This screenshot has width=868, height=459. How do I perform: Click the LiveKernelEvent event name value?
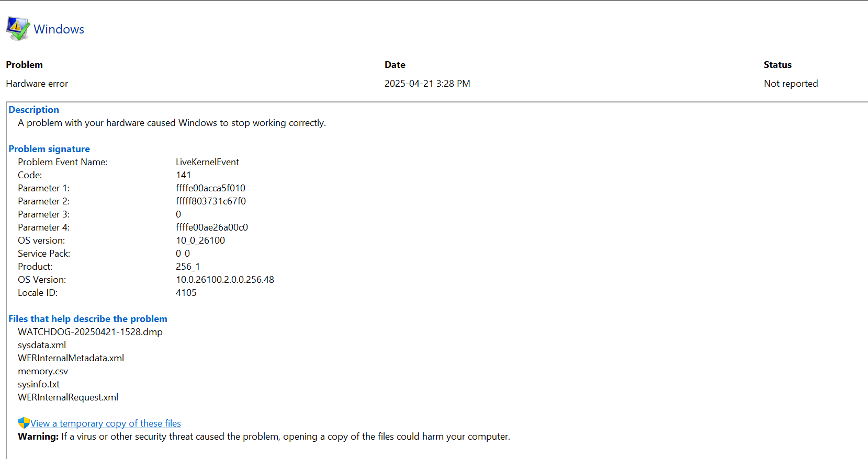click(x=207, y=162)
